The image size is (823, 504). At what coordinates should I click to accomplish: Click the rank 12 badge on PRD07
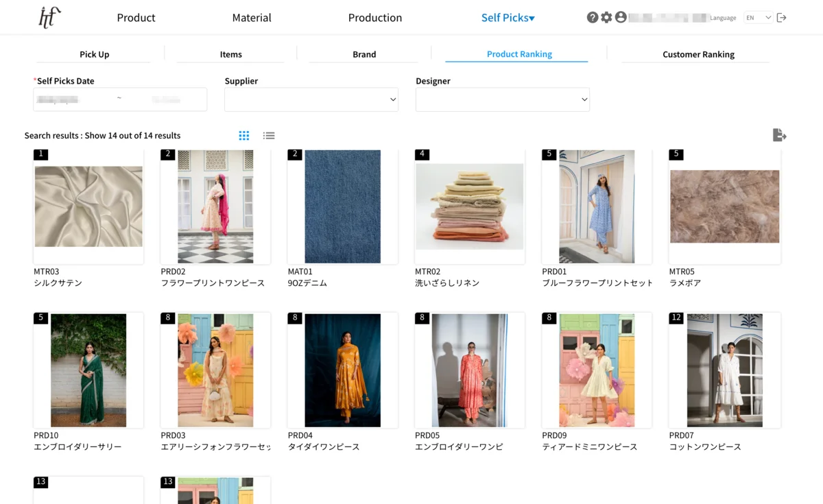point(676,318)
